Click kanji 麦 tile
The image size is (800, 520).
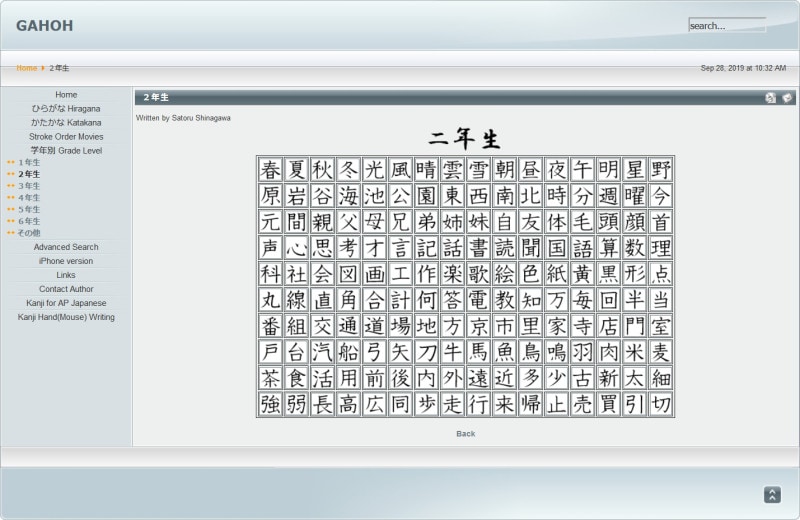[x=661, y=352]
